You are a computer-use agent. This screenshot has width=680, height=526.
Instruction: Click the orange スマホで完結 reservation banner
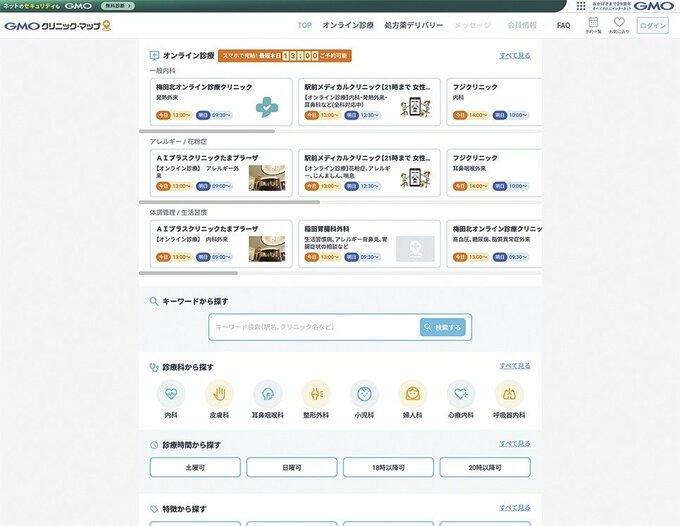coord(284,56)
